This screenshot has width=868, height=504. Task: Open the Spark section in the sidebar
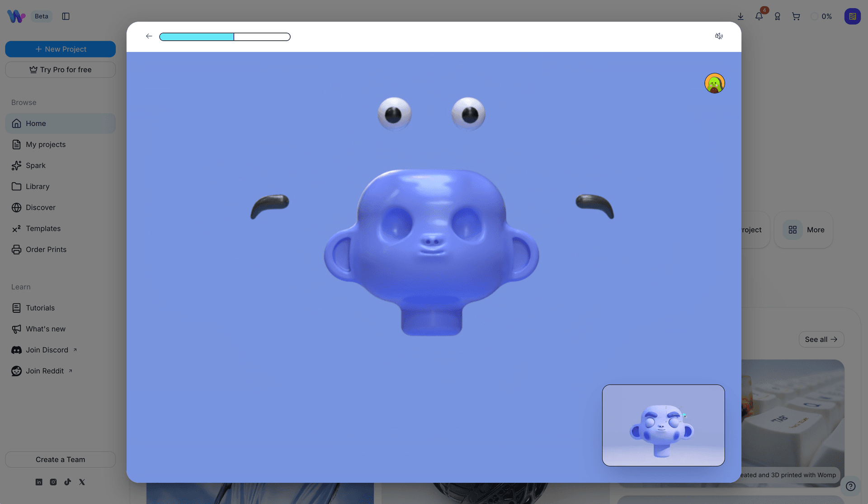pos(35,165)
